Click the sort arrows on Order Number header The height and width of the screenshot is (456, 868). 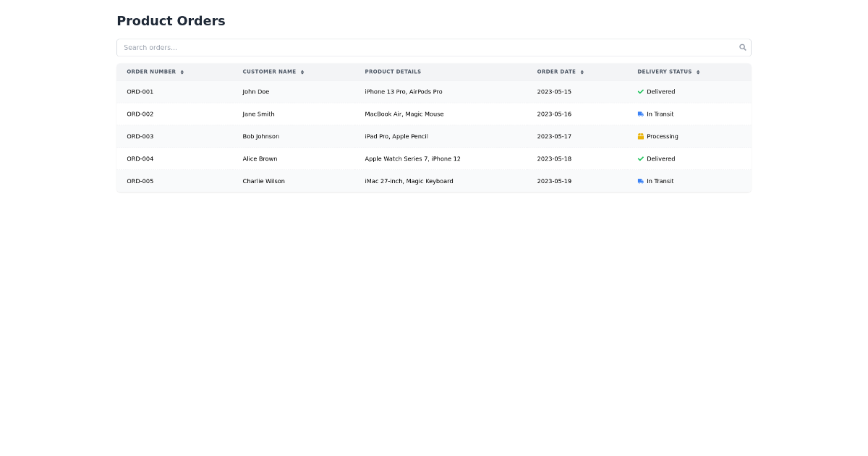click(x=182, y=72)
